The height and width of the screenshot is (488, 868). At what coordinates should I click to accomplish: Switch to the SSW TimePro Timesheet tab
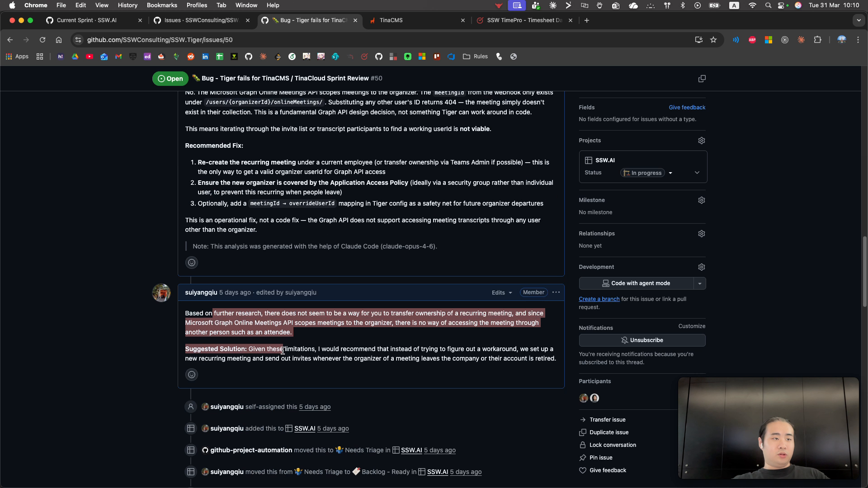coord(524,20)
